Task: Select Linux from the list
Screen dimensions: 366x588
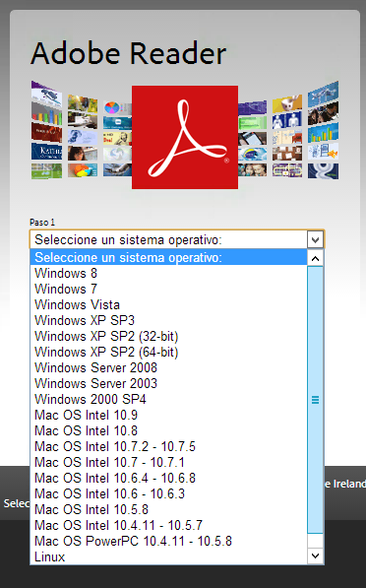Action: (168, 556)
